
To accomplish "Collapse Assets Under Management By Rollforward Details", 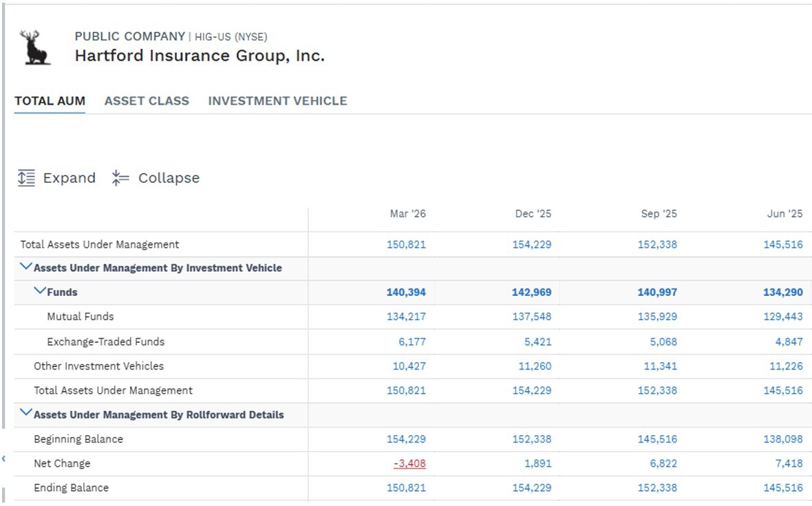I will point(25,413).
